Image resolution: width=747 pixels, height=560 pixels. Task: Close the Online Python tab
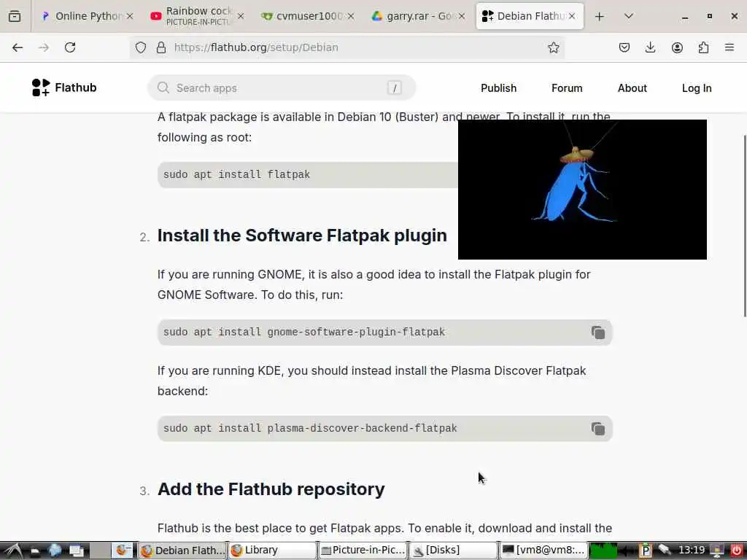pyautogui.click(x=130, y=16)
